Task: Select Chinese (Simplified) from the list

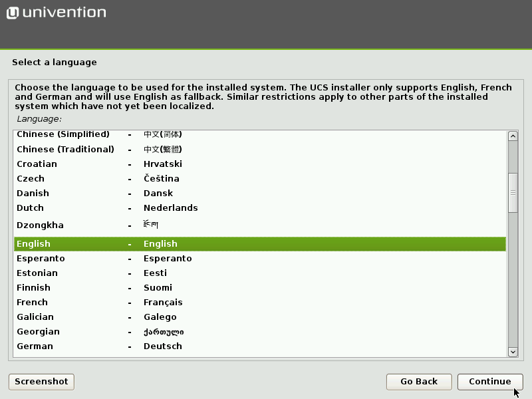Action: click(x=133, y=134)
